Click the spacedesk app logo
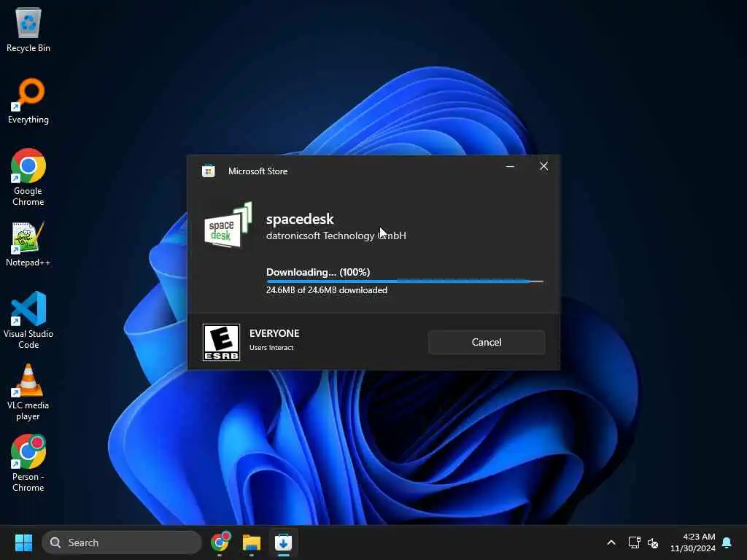Image resolution: width=747 pixels, height=560 pixels. point(228,225)
